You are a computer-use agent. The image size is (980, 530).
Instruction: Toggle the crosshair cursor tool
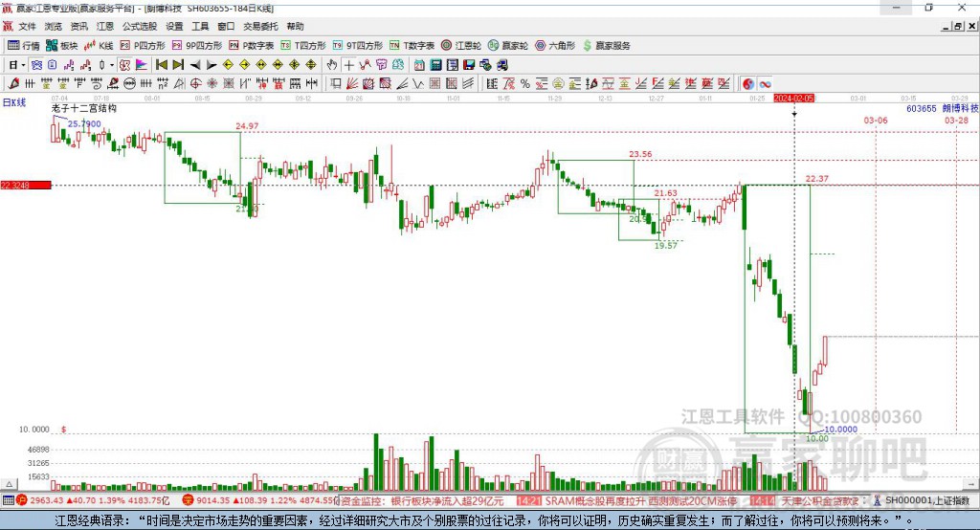pos(348,65)
